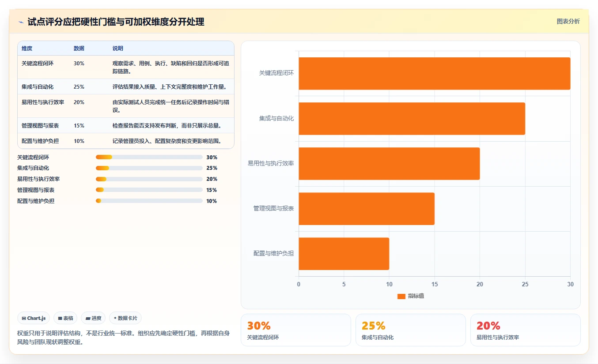This screenshot has width=598, height=364.
Task: Toggle the 指标值 legend item
Action: point(411,296)
